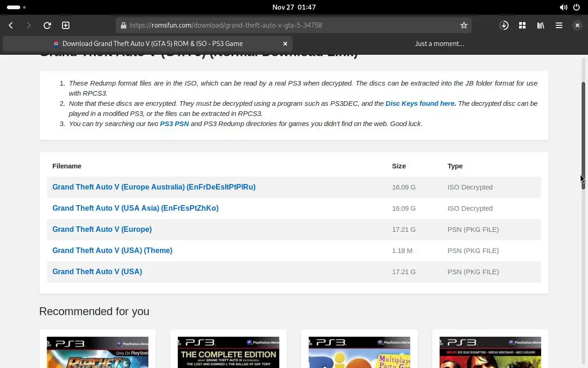The height and width of the screenshot is (368, 588).
Task: Open the Rio game cover thumbnail
Action: (359, 352)
